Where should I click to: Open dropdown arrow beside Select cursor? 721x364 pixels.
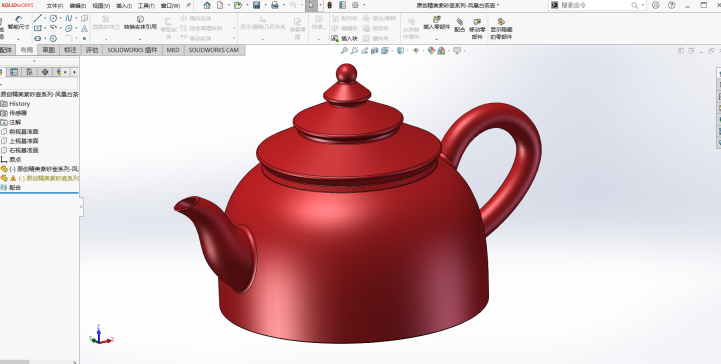click(319, 5)
